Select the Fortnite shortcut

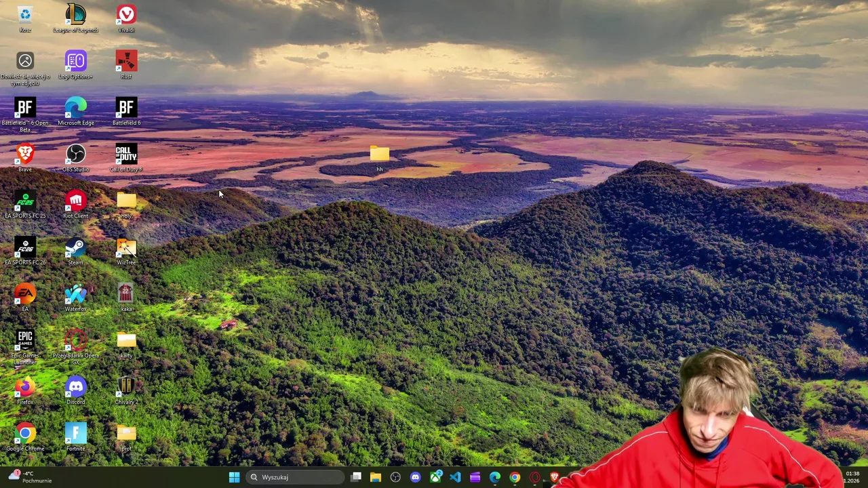click(75, 437)
